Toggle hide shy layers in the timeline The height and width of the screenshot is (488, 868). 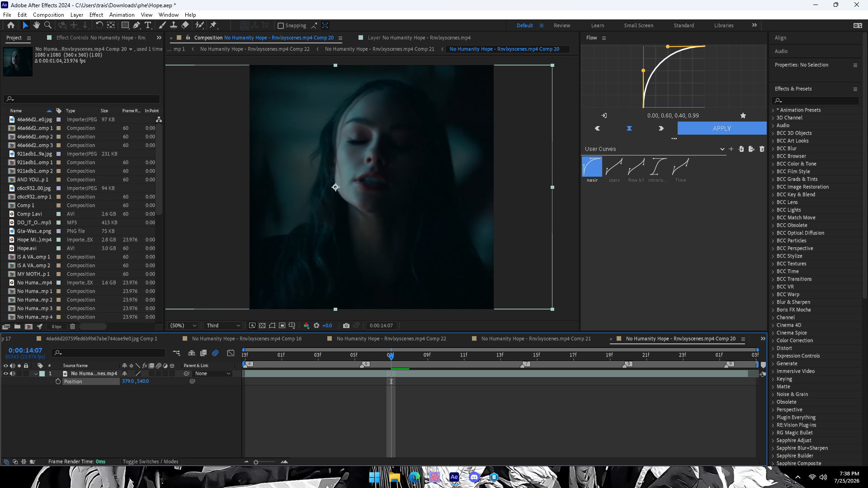[x=192, y=353]
